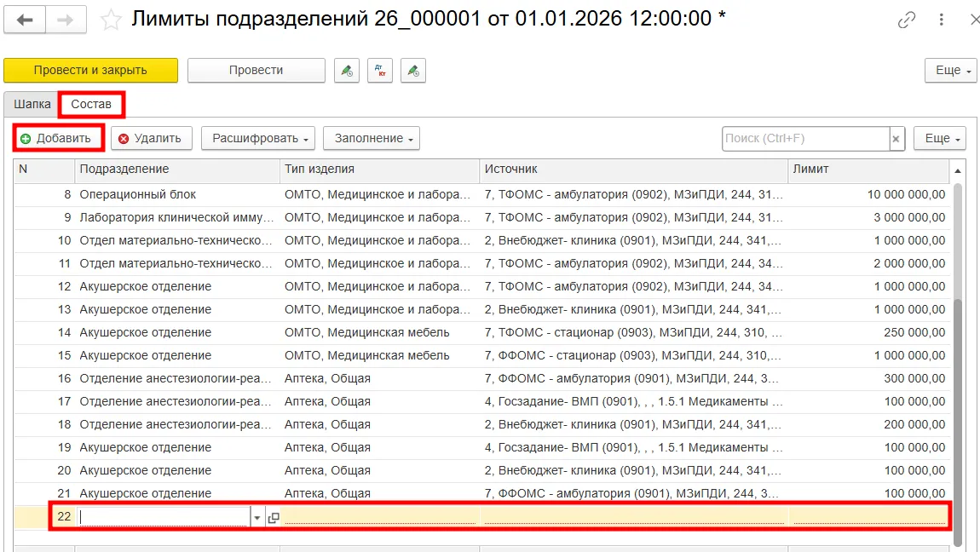This screenshot has width=980, height=552.
Task: Select Акушерское отделение in row 13
Action: 177,310
